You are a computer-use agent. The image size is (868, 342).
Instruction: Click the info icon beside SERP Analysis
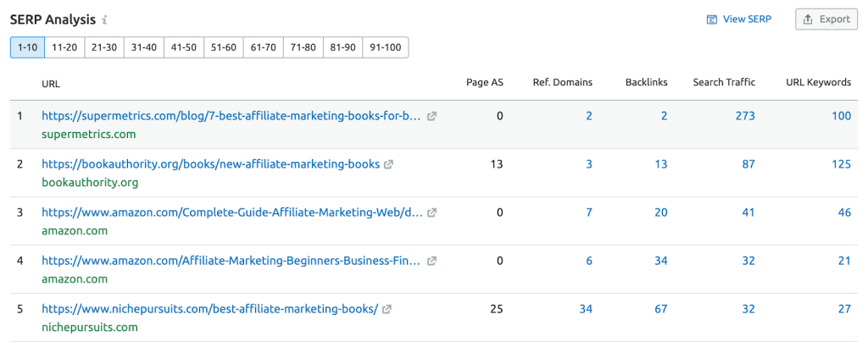[x=104, y=19]
